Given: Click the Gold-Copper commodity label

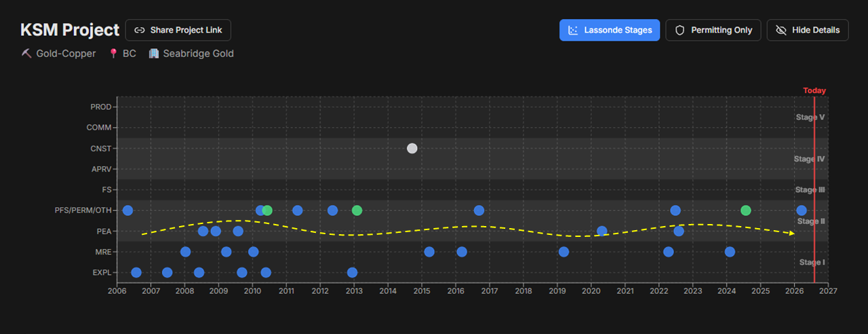Looking at the screenshot, I should 66,54.
